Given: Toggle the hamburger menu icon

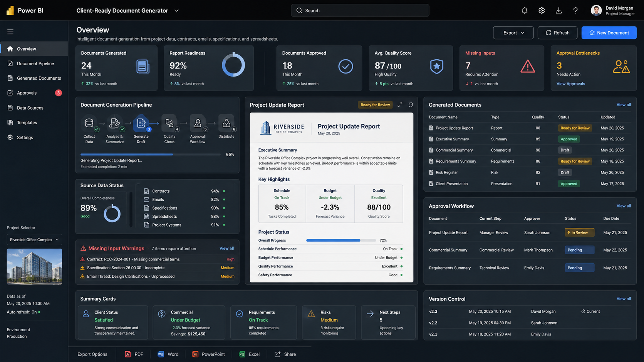Looking at the screenshot, I should (x=10, y=32).
